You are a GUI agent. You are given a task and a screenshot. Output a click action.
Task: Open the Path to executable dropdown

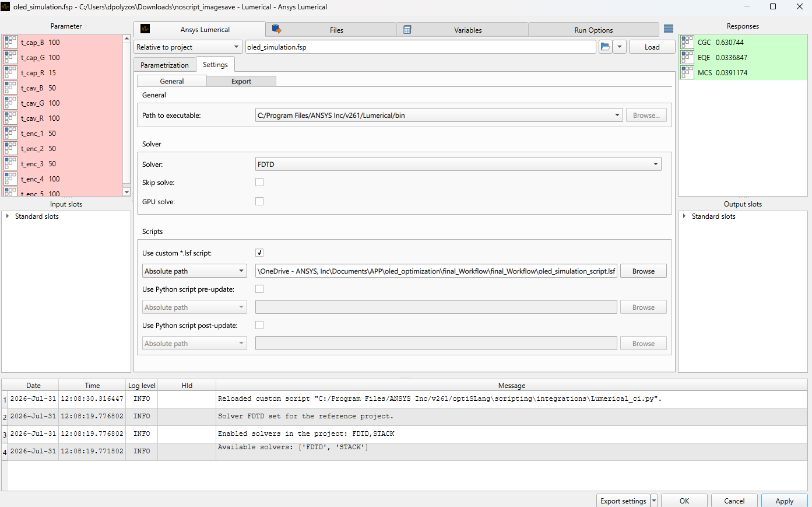[439, 115]
